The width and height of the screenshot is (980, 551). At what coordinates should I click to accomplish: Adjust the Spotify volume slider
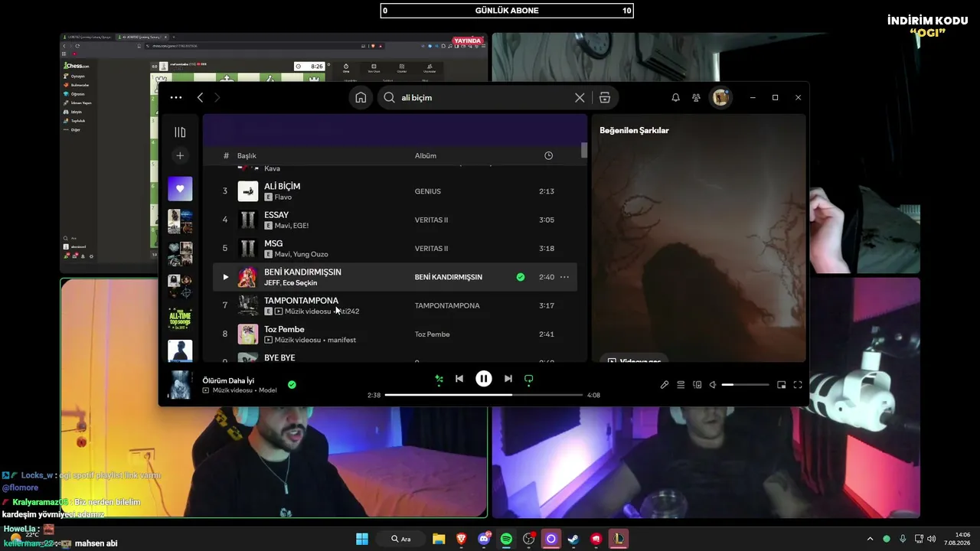tap(745, 385)
